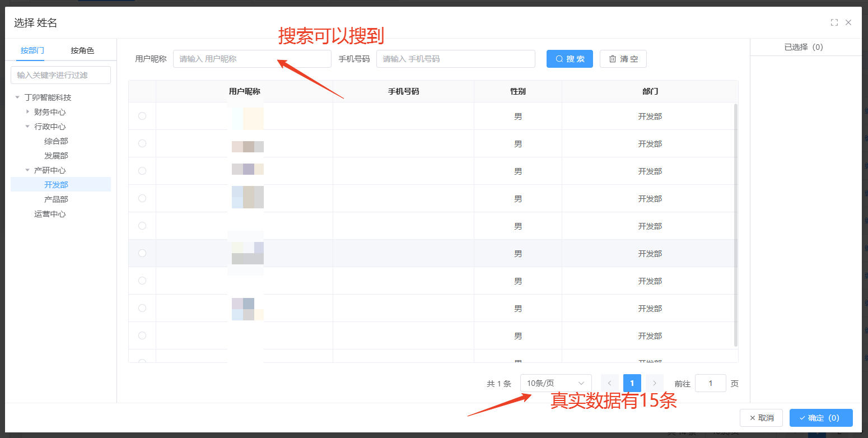Viewport: 868px width, 438px height.
Task: Go to the next page arrow
Action: point(654,383)
